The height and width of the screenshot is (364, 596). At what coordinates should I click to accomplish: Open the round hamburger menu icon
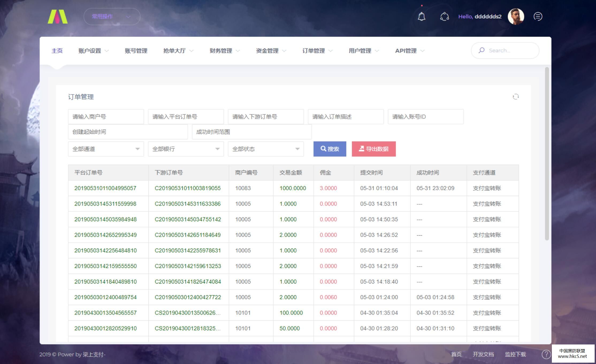pyautogui.click(x=538, y=17)
